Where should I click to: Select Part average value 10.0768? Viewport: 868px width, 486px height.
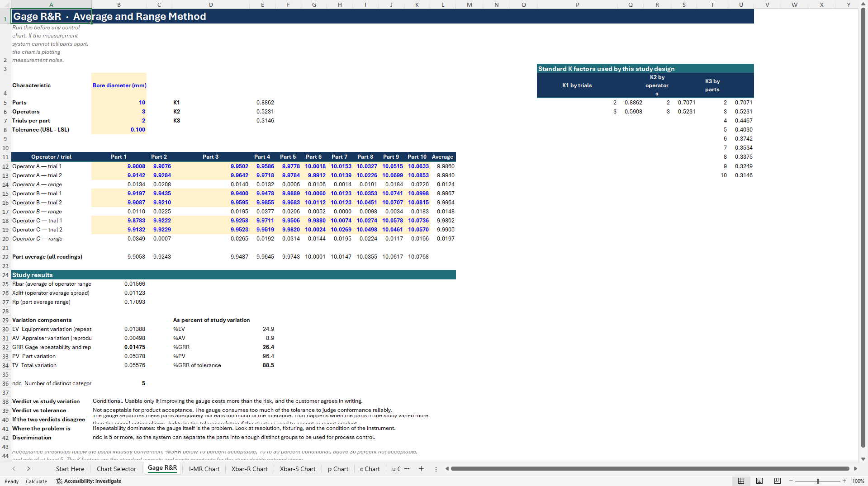point(417,257)
